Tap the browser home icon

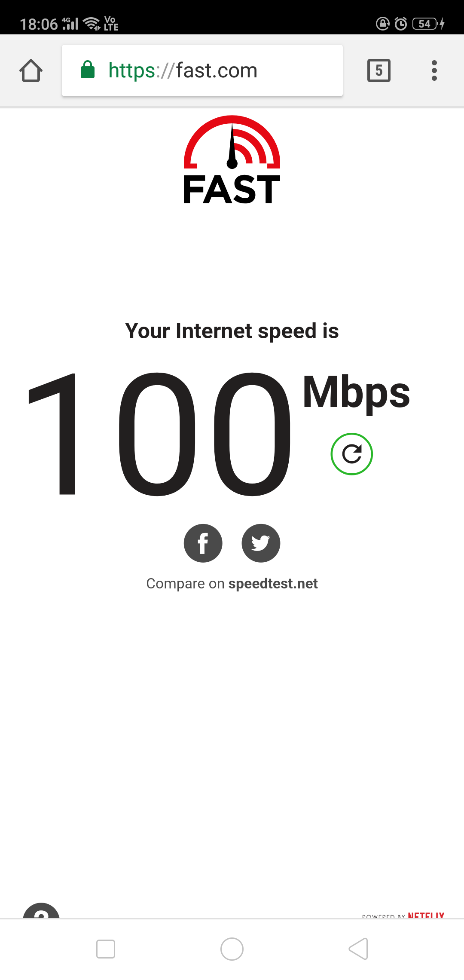click(31, 70)
